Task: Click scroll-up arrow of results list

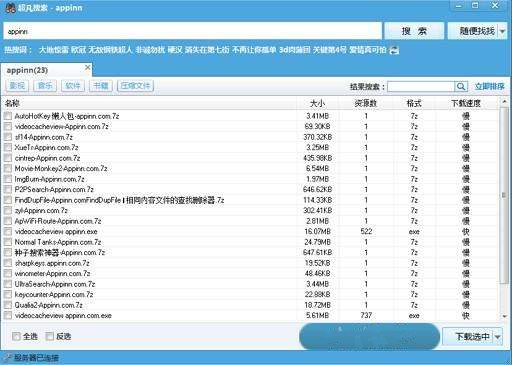Action: 504,102
